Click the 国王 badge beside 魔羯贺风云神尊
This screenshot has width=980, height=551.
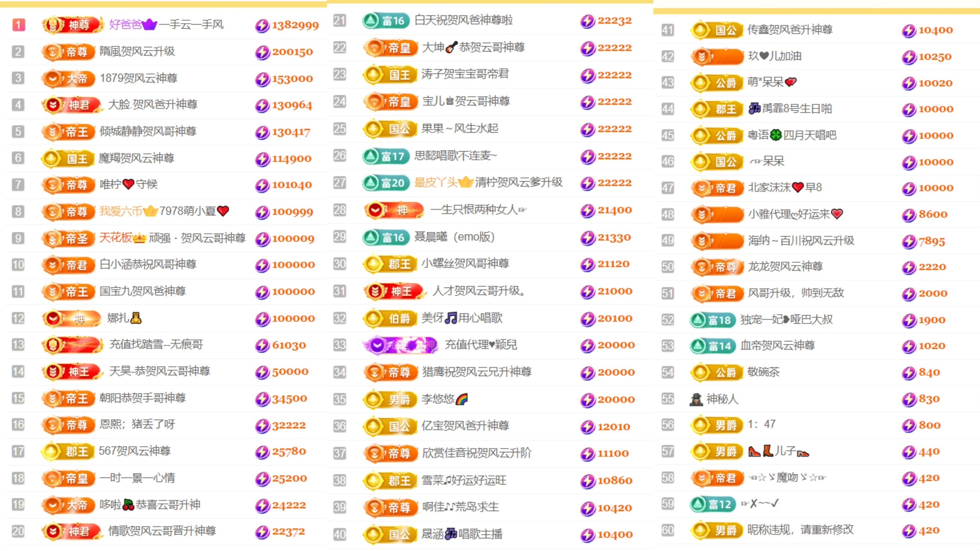click(69, 158)
